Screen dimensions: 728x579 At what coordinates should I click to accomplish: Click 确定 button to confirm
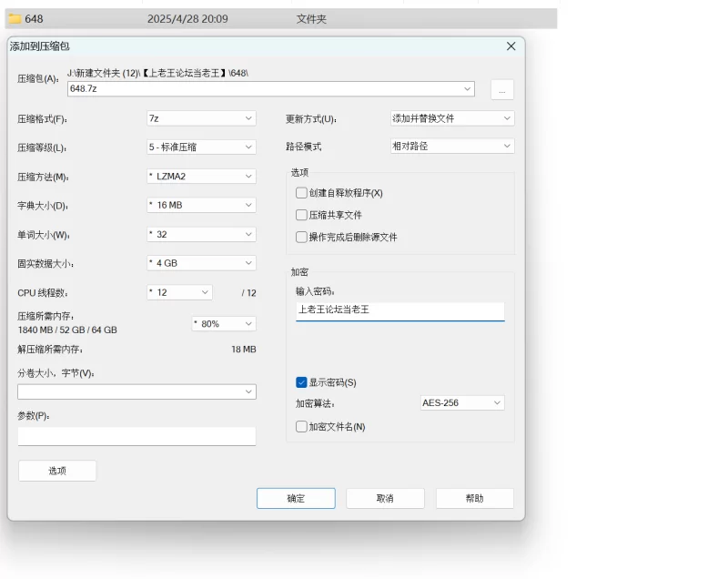296,498
